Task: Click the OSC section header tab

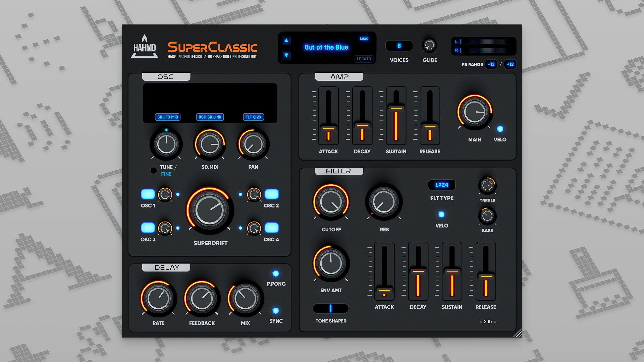Action: [x=166, y=76]
